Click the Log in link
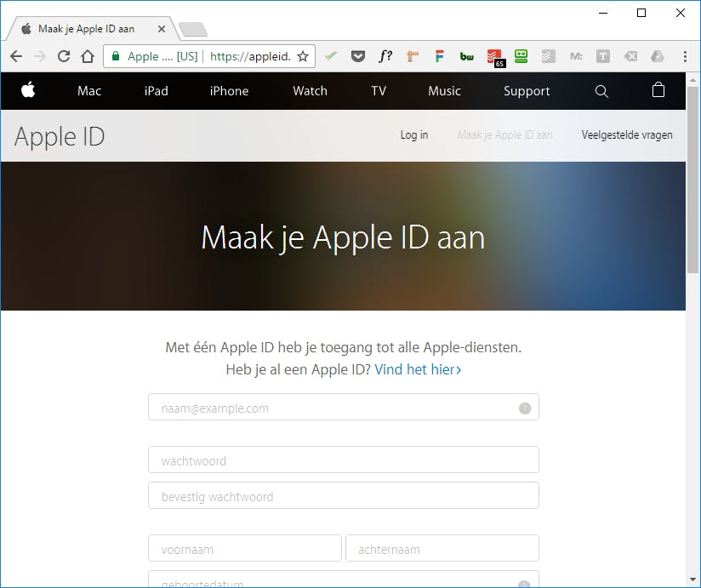Viewport: 701px width, 588px height. (413, 134)
